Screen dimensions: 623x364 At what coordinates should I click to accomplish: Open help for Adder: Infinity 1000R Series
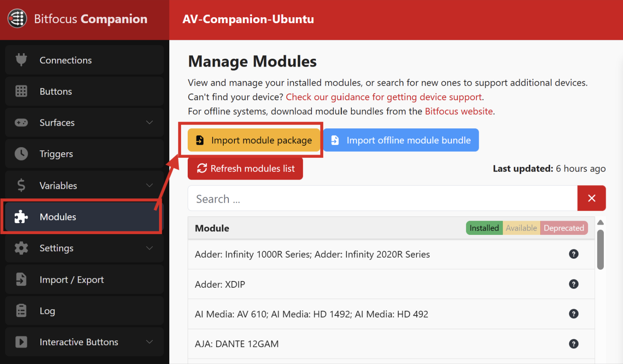point(574,254)
